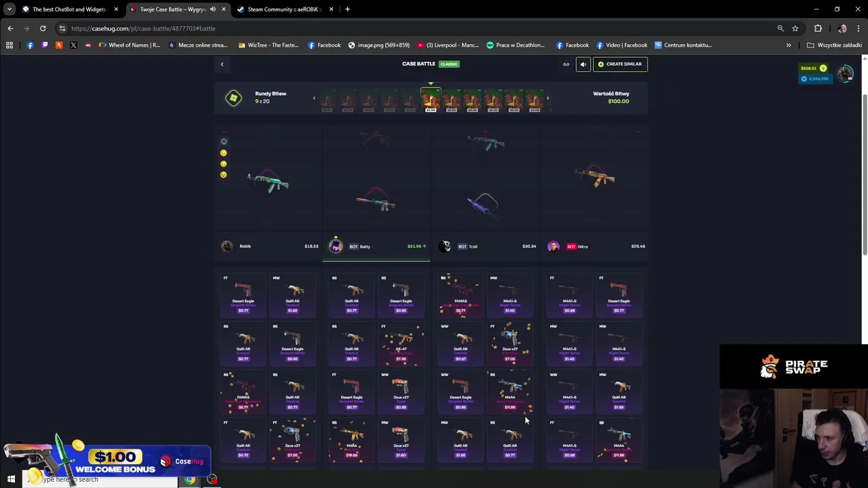Go back with the page's left arrow button
This screenshot has width=868, height=488.
(222, 64)
